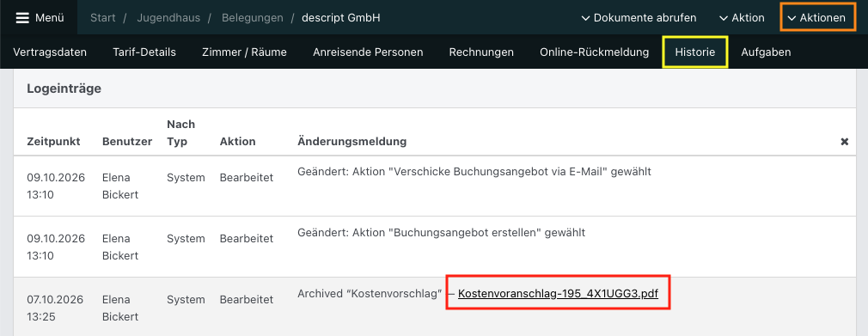The width and height of the screenshot is (868, 336).
Task: Click the Nach Typ column header
Action: coord(181,133)
